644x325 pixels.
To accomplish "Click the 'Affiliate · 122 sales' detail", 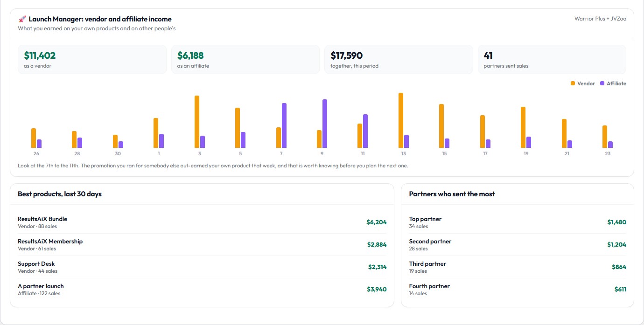I will 39,293.
